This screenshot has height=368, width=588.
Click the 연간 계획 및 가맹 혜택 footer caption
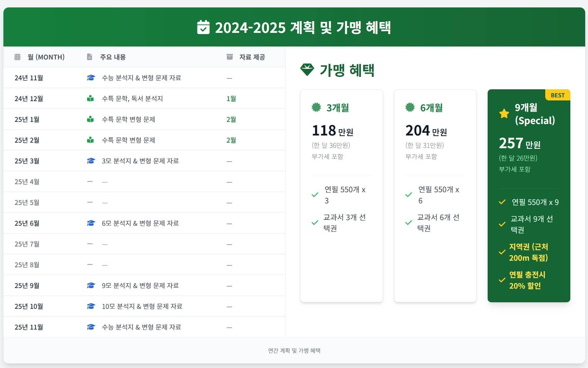coord(294,351)
